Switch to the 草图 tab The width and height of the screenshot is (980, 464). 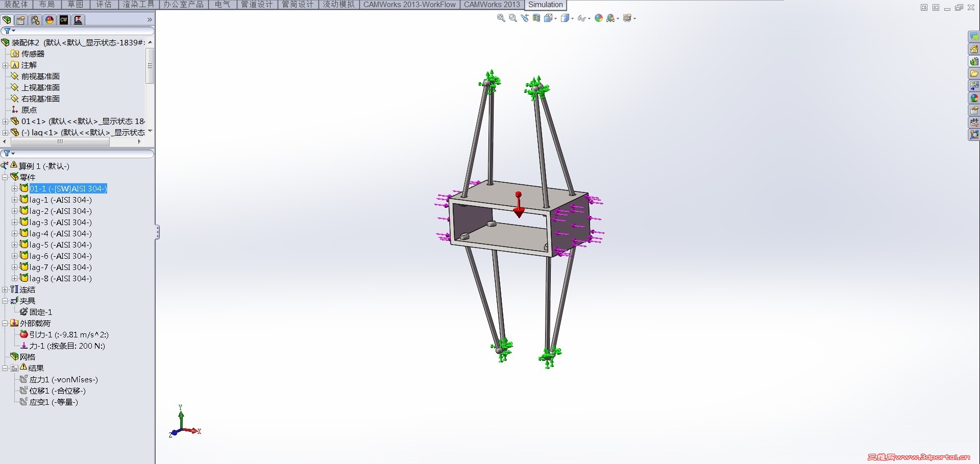(x=75, y=5)
